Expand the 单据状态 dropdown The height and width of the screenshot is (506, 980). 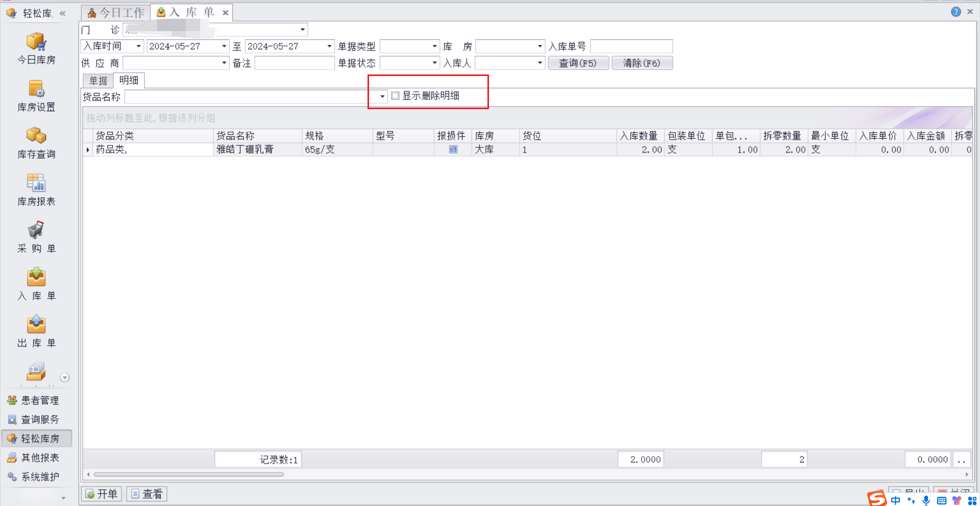pos(435,63)
